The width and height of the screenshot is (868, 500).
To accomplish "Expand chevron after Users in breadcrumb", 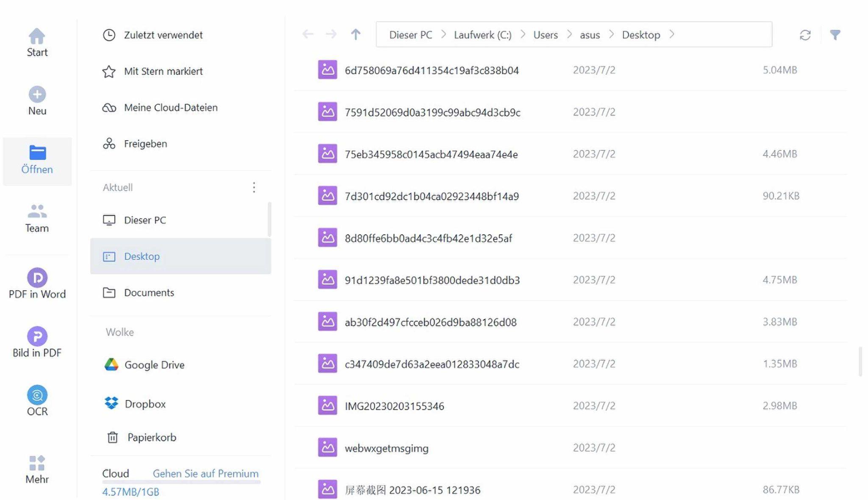I will click(570, 34).
